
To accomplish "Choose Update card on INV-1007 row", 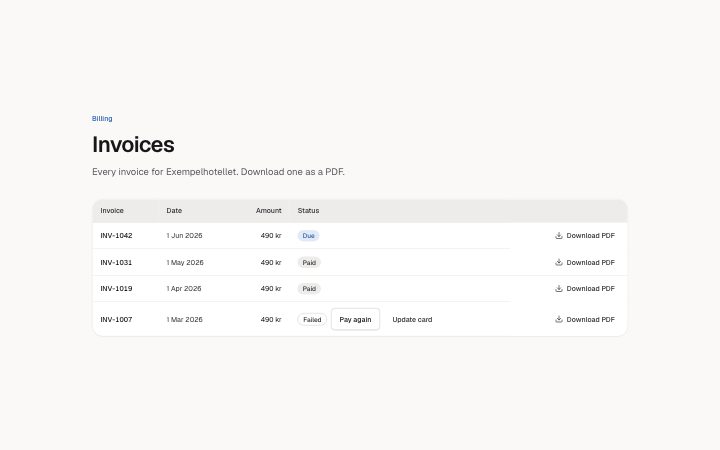I will coord(412,319).
